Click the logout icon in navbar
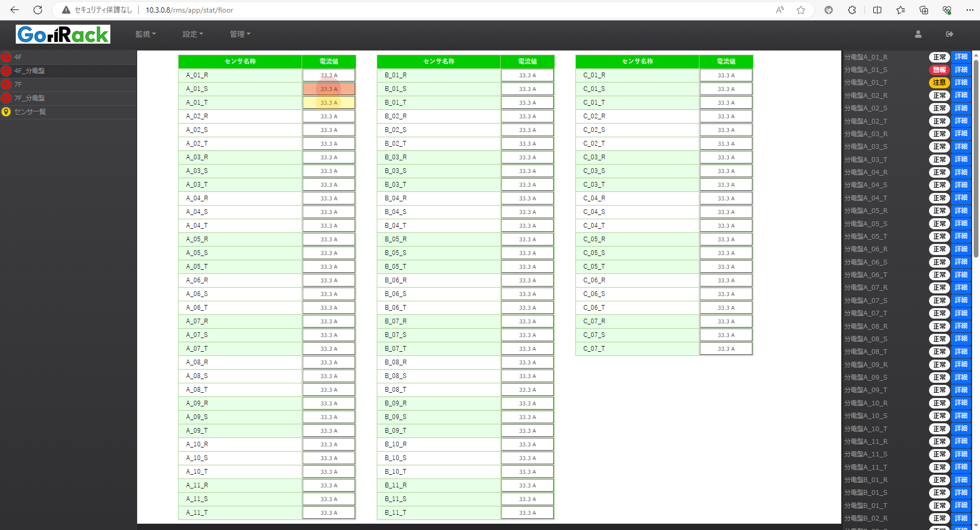 click(950, 34)
